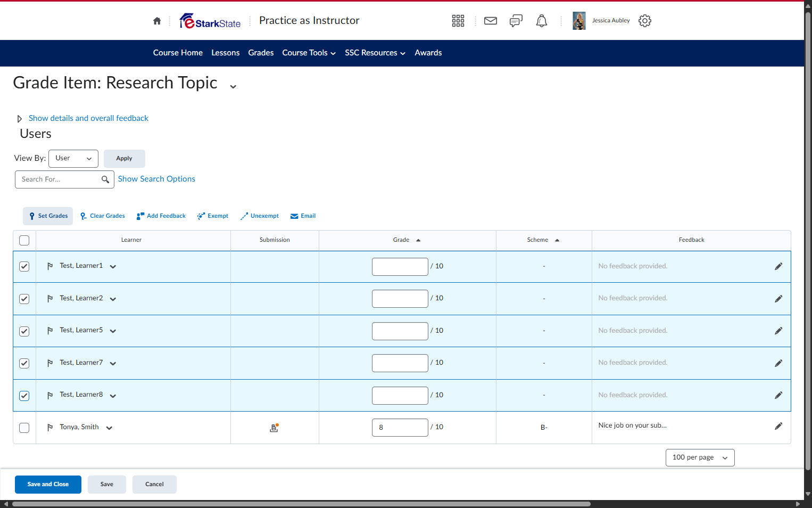
Task: Click the flag icon for Tonya, Smith
Action: [x=50, y=428]
